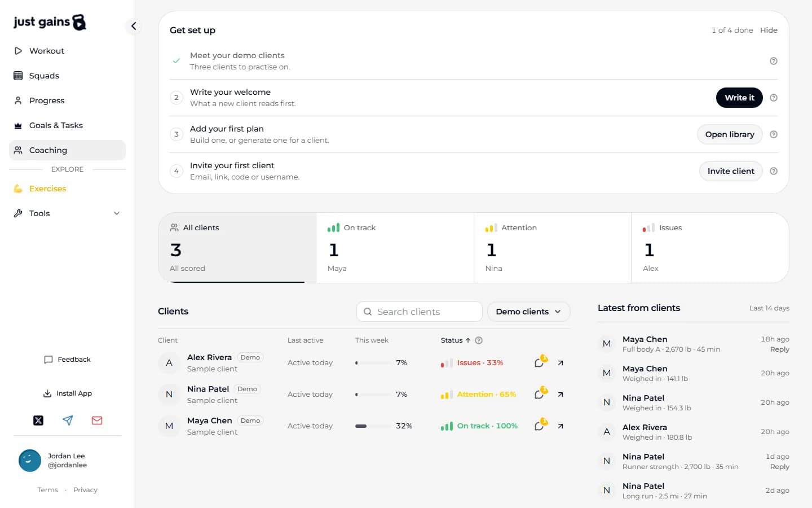
Task: Open Alex Rivera client row
Action: (364, 363)
